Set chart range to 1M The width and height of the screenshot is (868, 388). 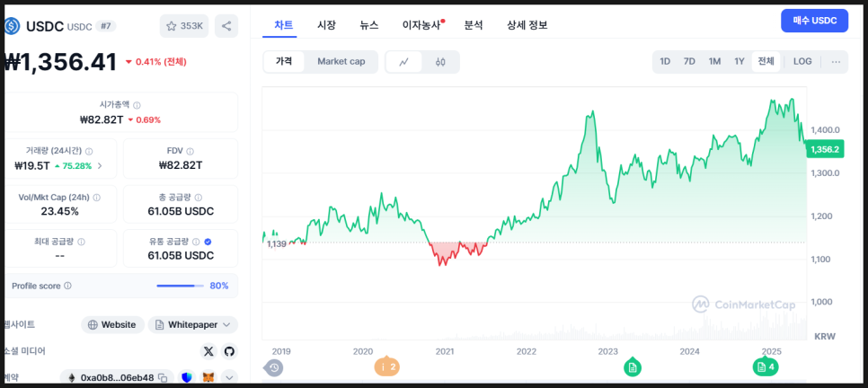pyautogui.click(x=714, y=61)
